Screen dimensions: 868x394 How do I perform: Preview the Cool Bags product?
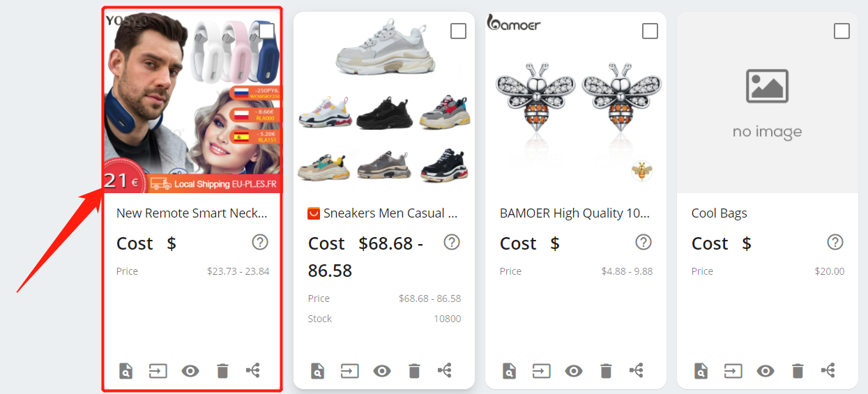pos(766,371)
